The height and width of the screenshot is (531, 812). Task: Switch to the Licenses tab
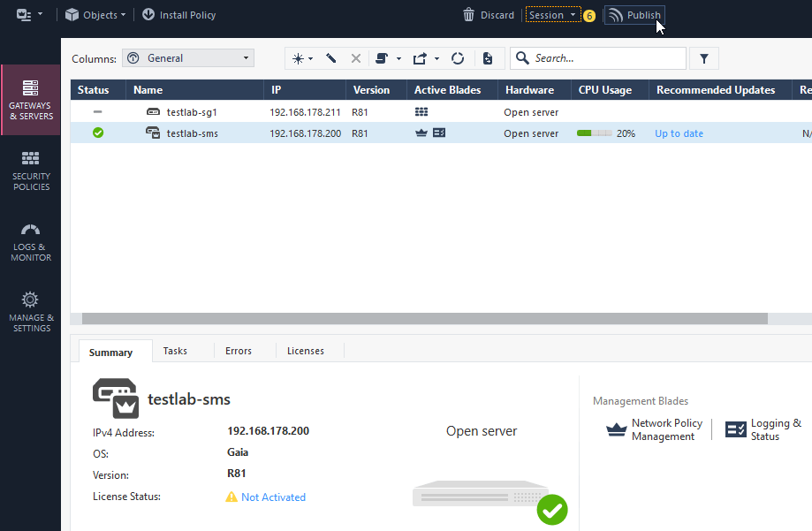(x=306, y=351)
